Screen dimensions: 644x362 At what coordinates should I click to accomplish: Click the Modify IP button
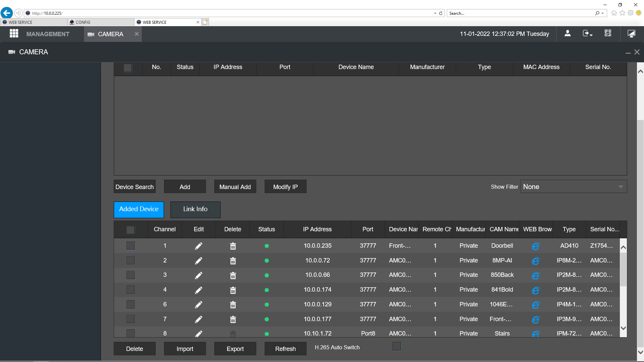(x=285, y=187)
